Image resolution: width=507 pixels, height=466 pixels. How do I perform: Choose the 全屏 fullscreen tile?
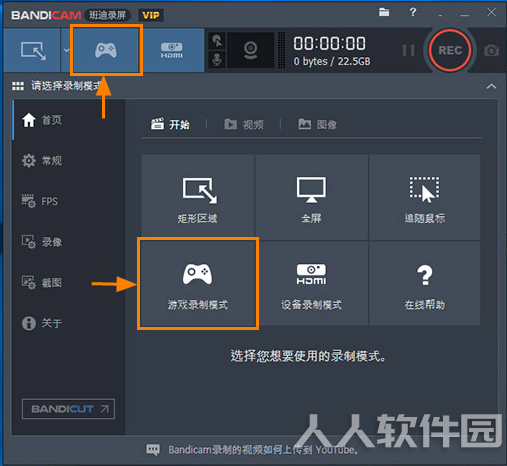click(x=312, y=197)
